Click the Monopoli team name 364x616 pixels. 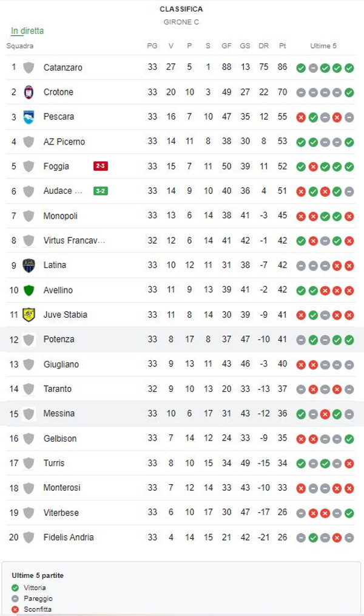pos(61,216)
